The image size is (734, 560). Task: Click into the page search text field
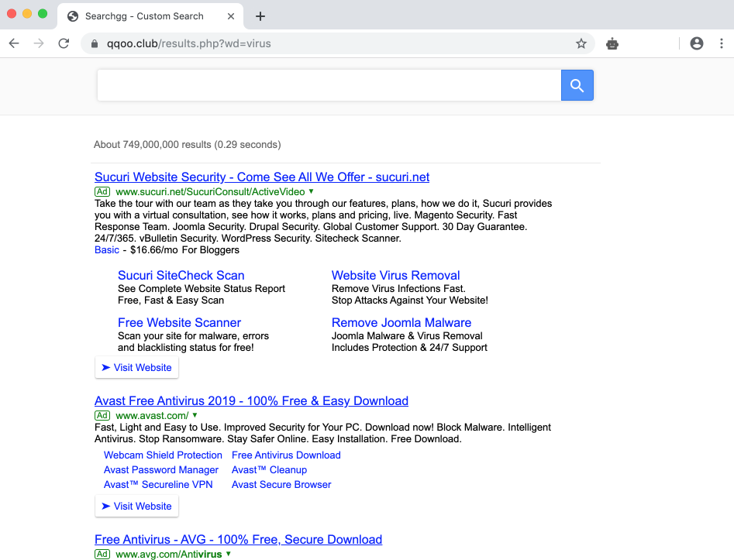click(329, 85)
